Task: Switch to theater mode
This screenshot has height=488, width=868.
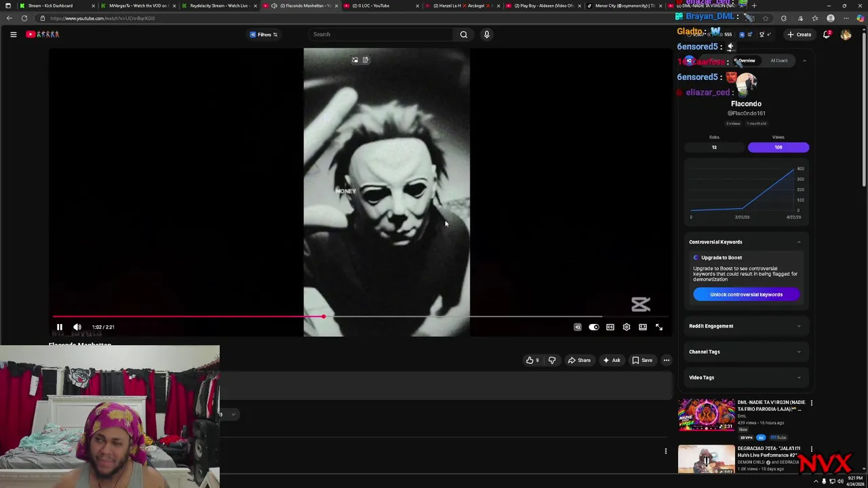Action: [x=643, y=327]
